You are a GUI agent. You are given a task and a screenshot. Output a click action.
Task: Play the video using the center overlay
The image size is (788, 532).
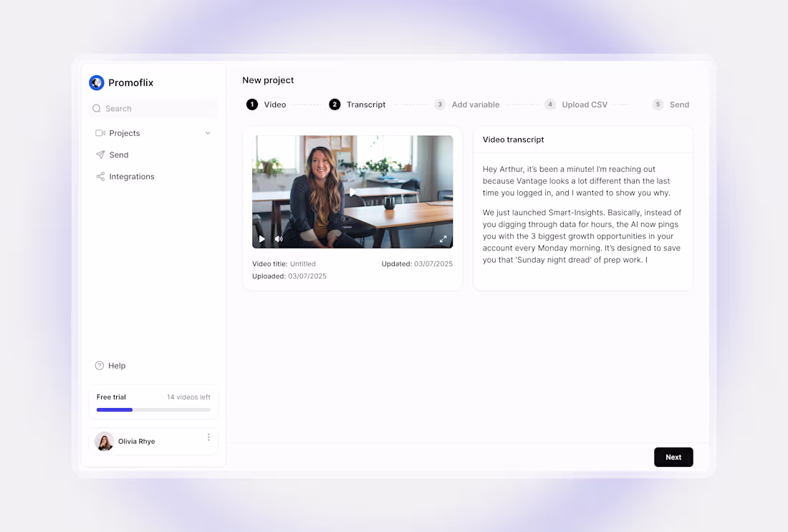click(352, 191)
